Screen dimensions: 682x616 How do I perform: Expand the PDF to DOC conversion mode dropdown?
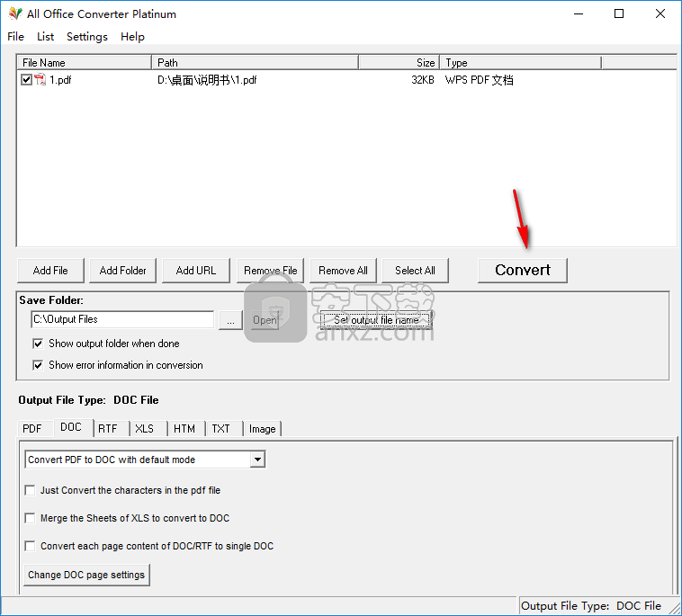pos(257,460)
